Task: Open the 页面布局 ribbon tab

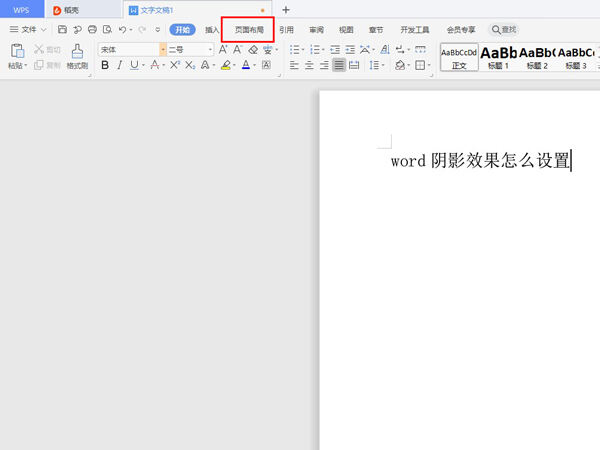Action: [248, 30]
